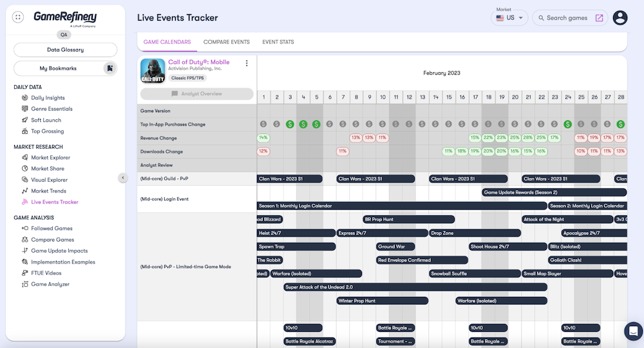Select the Winter Prop Hunt event
The width and height of the screenshot is (644, 348).
coord(383,301)
